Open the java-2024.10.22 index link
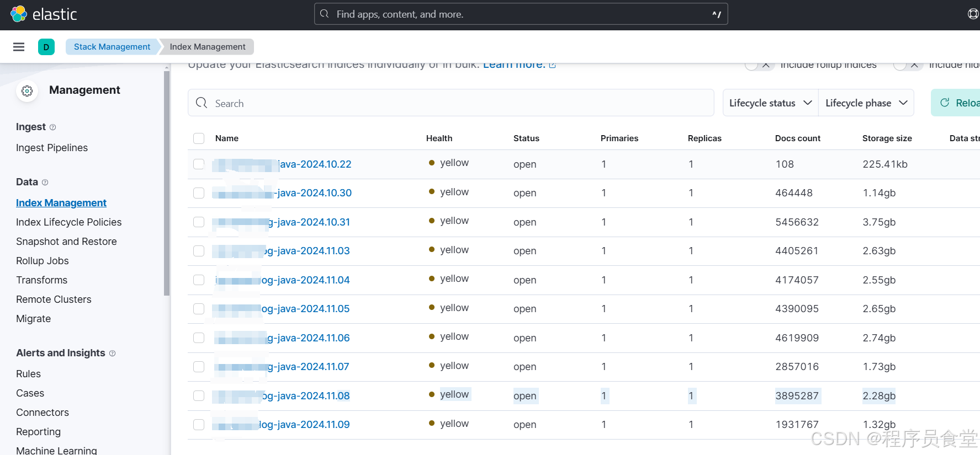Screen dimensions: 980x455 coord(283,164)
